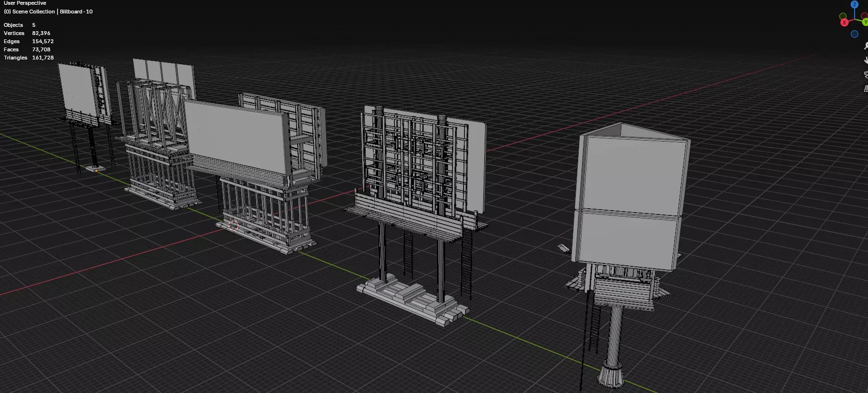This screenshot has width=868, height=393.
Task: Click the orange origin dot under left billboard
Action: pyautogui.click(x=96, y=170)
